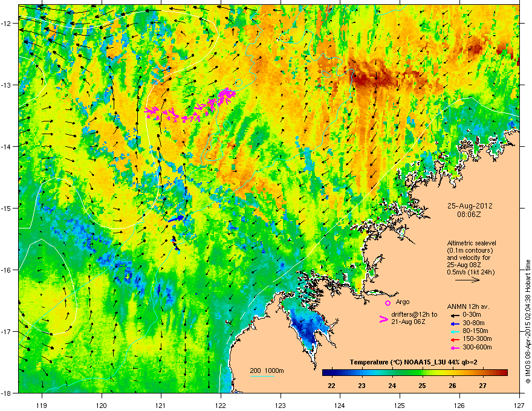Click the '0.5m/s (1kt 24h)' text
This screenshot has width=532, height=411.
point(470,272)
